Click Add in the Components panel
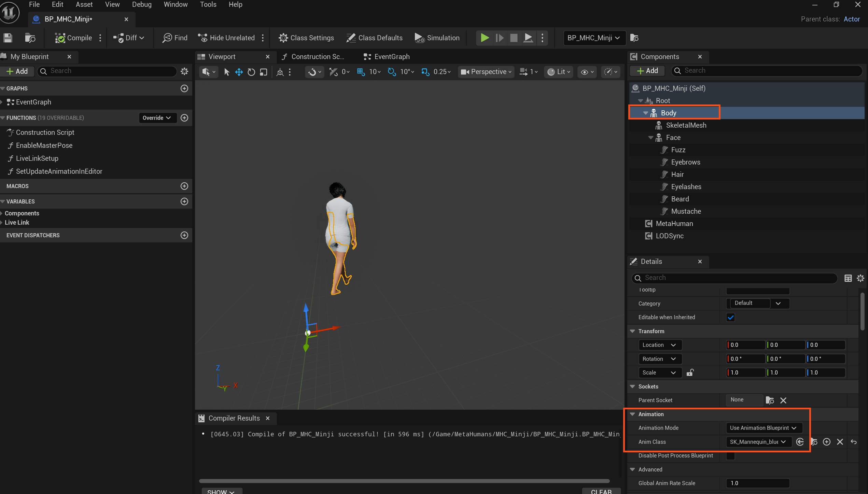 648,71
